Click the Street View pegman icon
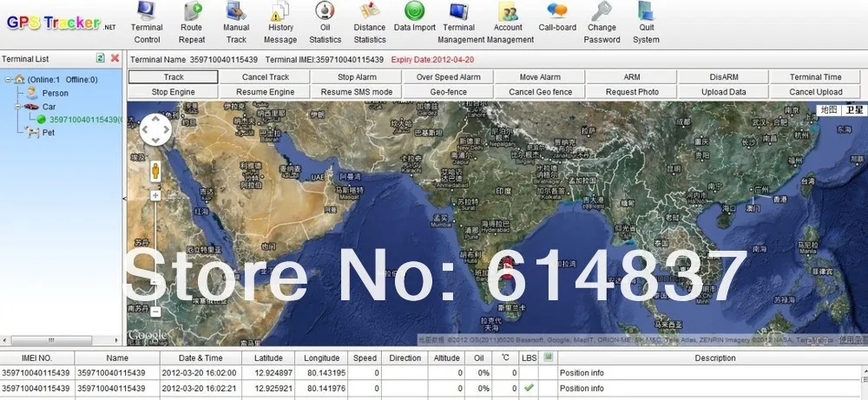Screen dimensions: 868x400 click(x=155, y=171)
